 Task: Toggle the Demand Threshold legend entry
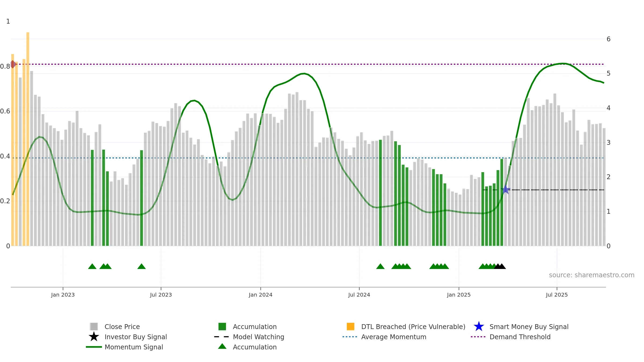(520, 337)
